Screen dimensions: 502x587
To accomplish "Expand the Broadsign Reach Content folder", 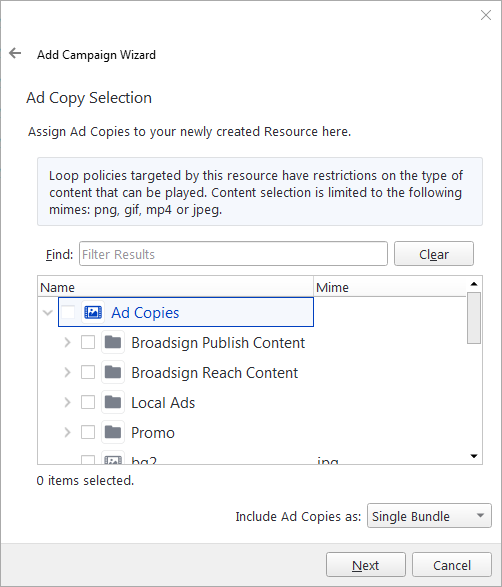I will pyautogui.click(x=67, y=372).
